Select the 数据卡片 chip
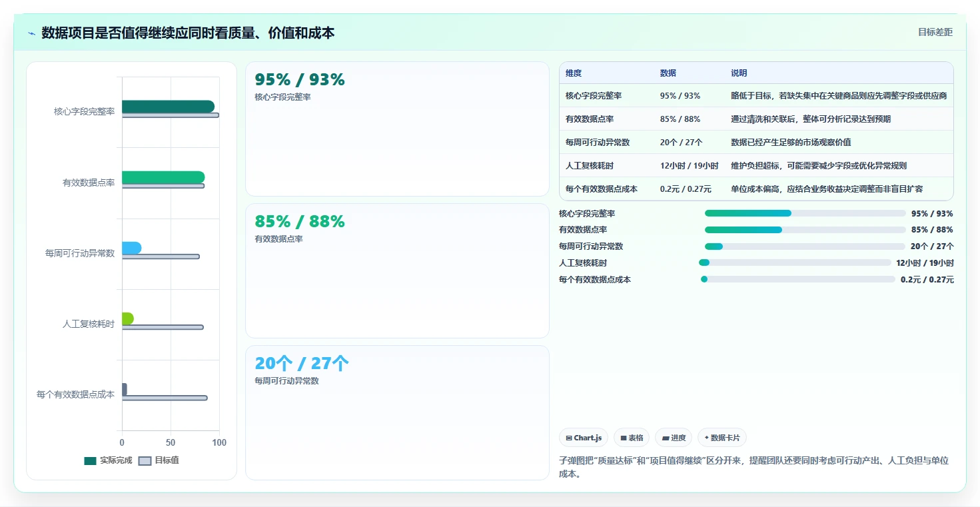This screenshot has width=980, height=507. pos(722,438)
